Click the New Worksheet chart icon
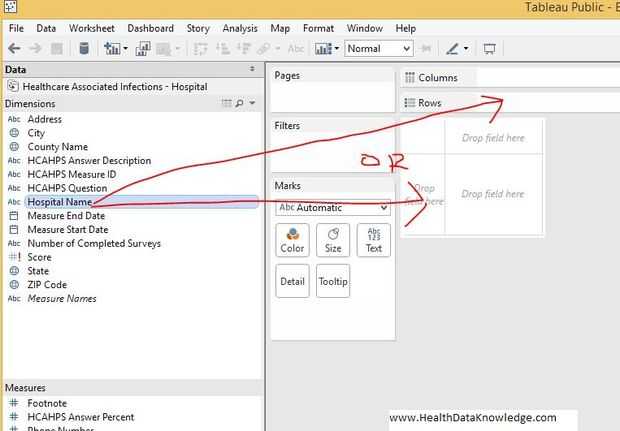620x431 pixels. click(112, 49)
